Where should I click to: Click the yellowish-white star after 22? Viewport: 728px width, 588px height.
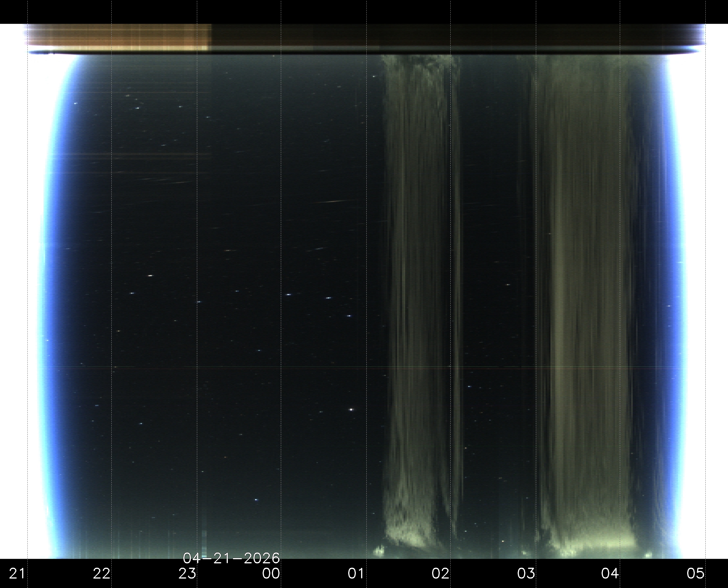pyautogui.click(x=151, y=276)
